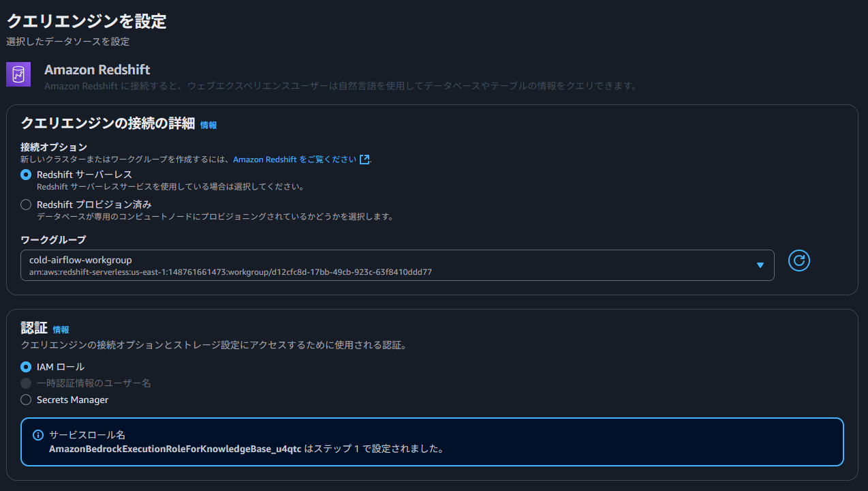Select the 'Redshift サーバーレス' radio button
Screen dimensions: 868x491
26,175
